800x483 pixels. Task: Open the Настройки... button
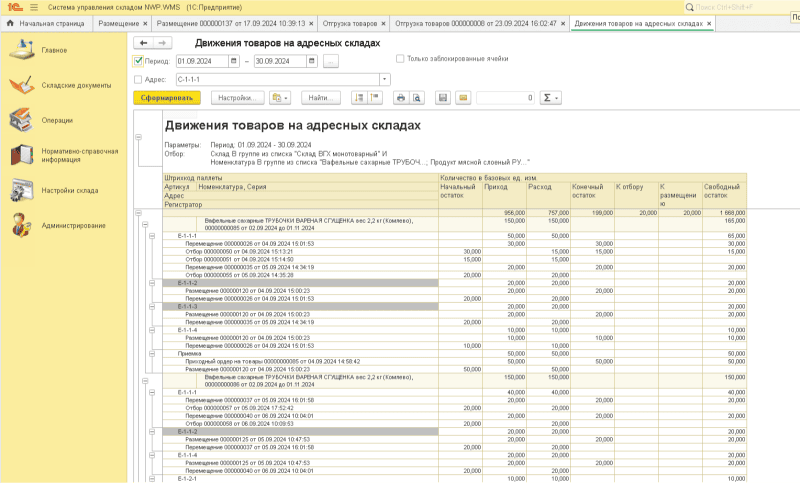point(237,98)
